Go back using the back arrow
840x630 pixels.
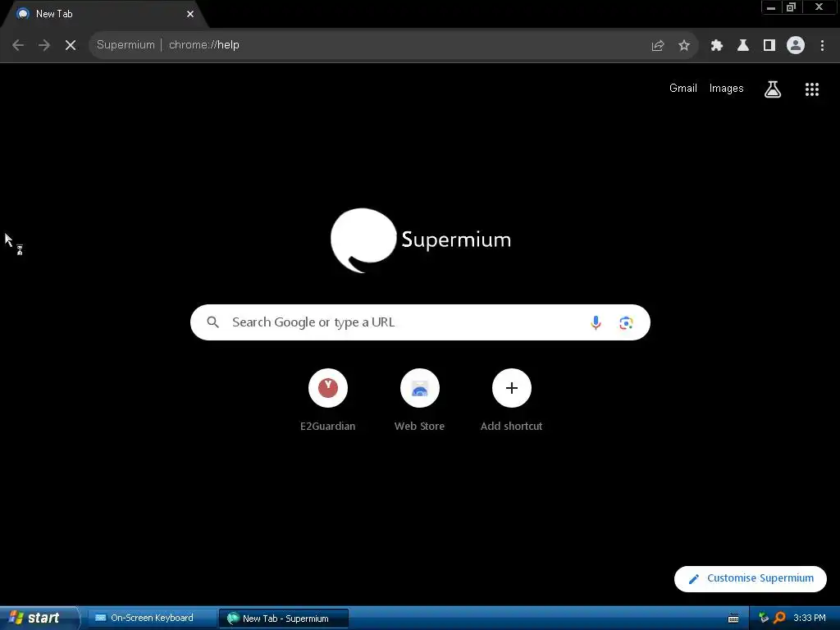click(x=18, y=45)
